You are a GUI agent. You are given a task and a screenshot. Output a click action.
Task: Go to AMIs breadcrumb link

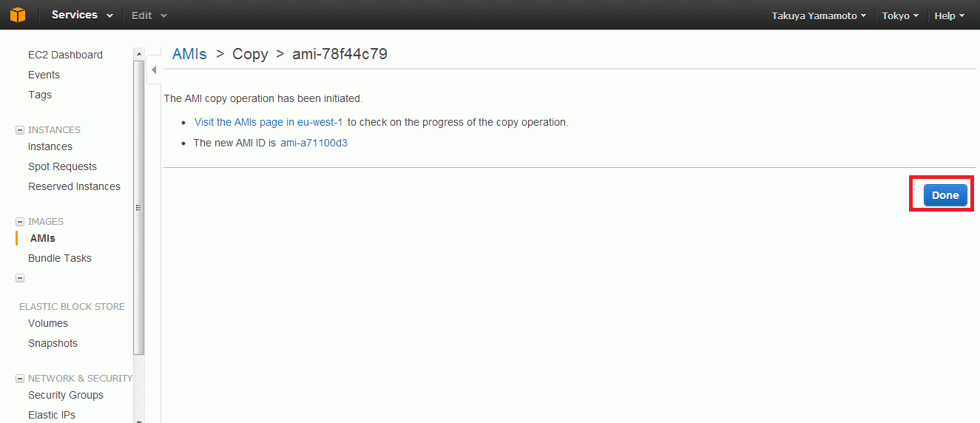(x=189, y=54)
